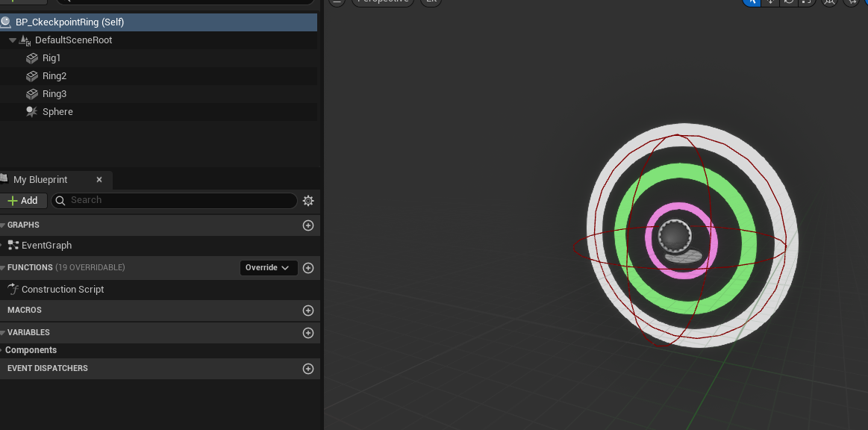Image resolution: width=868 pixels, height=430 pixels.
Task: Open My Blueprint view options gear
Action: pyautogui.click(x=308, y=201)
